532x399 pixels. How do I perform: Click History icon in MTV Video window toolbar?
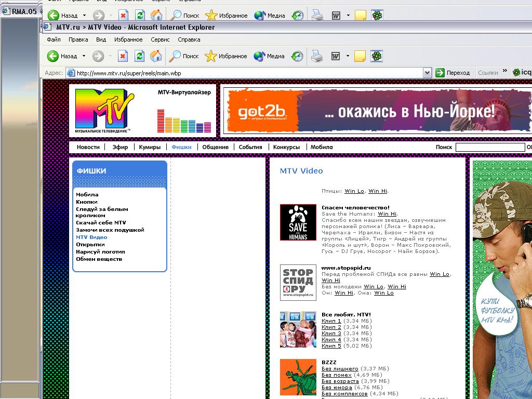(x=297, y=56)
